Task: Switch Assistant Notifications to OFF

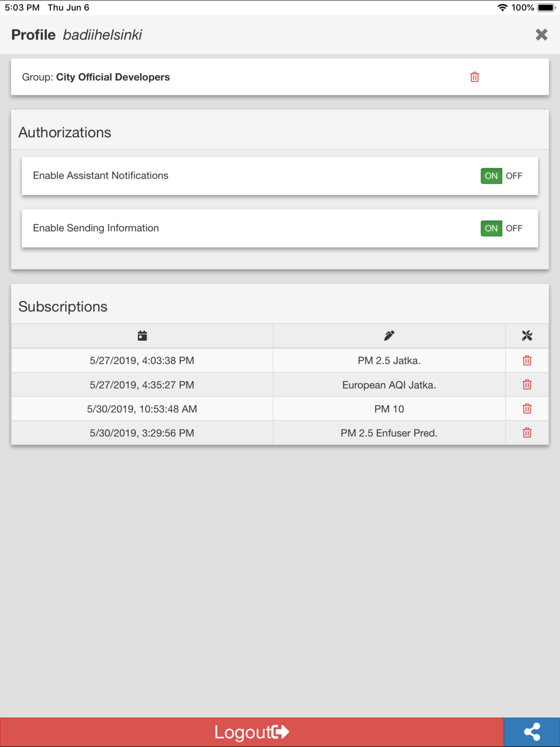Action: 514,176
